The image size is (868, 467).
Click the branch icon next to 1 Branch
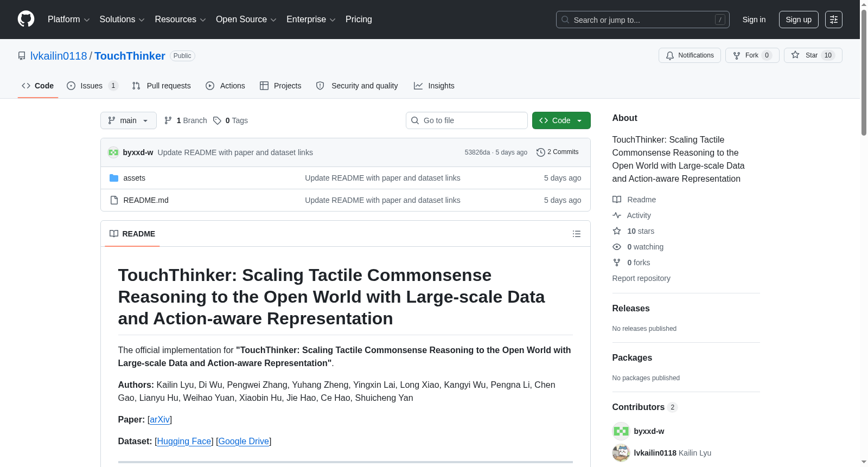click(168, 120)
